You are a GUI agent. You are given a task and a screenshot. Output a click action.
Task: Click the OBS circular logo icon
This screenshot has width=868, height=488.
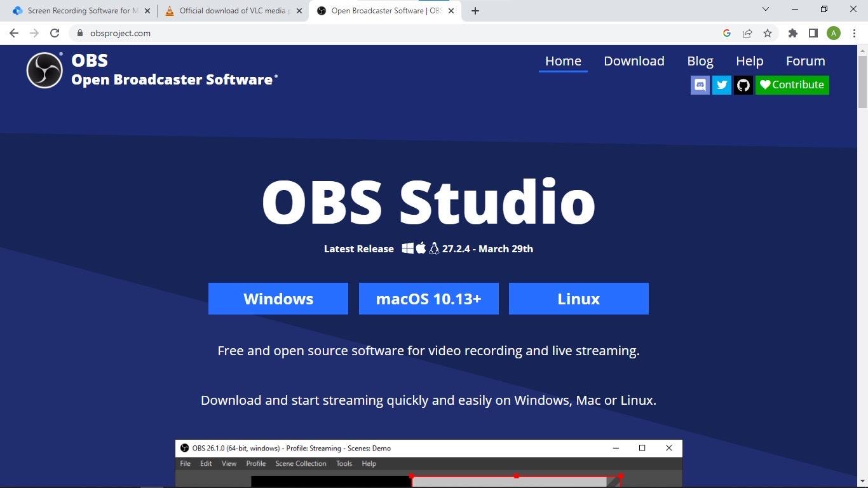click(44, 70)
